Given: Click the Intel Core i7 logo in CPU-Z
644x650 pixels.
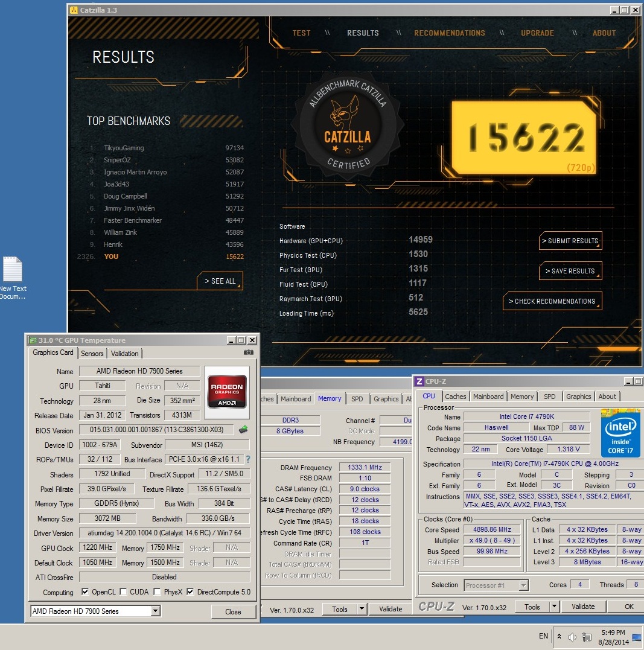Looking at the screenshot, I should coord(620,433).
